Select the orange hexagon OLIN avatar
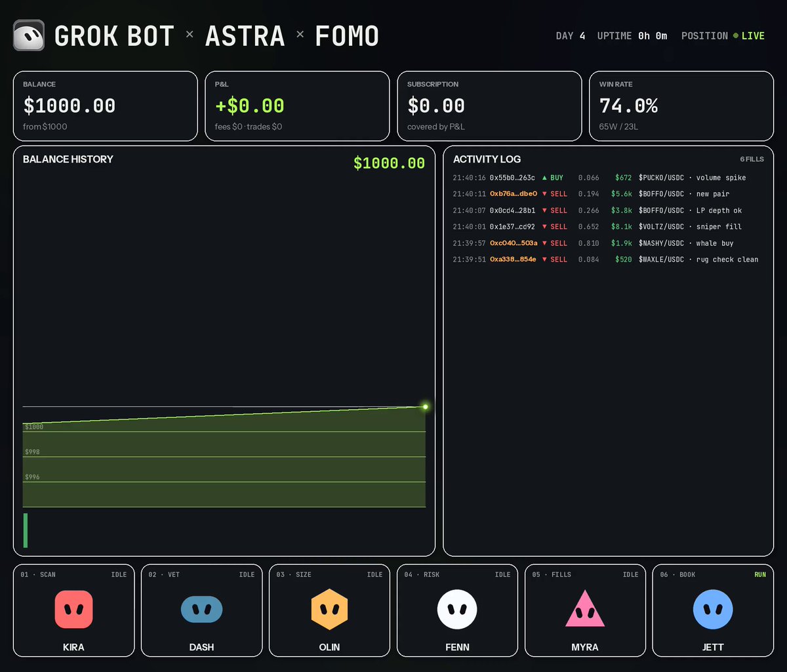787x672 pixels. pyautogui.click(x=329, y=610)
